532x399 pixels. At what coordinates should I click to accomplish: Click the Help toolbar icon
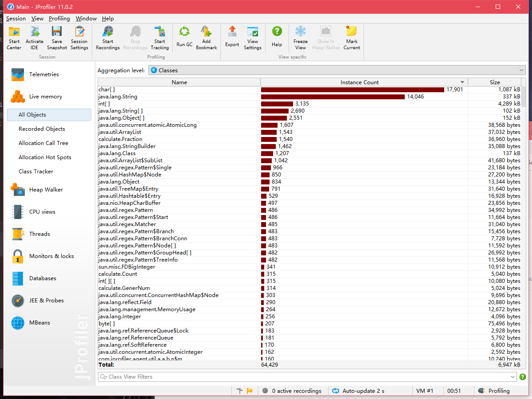tap(277, 36)
